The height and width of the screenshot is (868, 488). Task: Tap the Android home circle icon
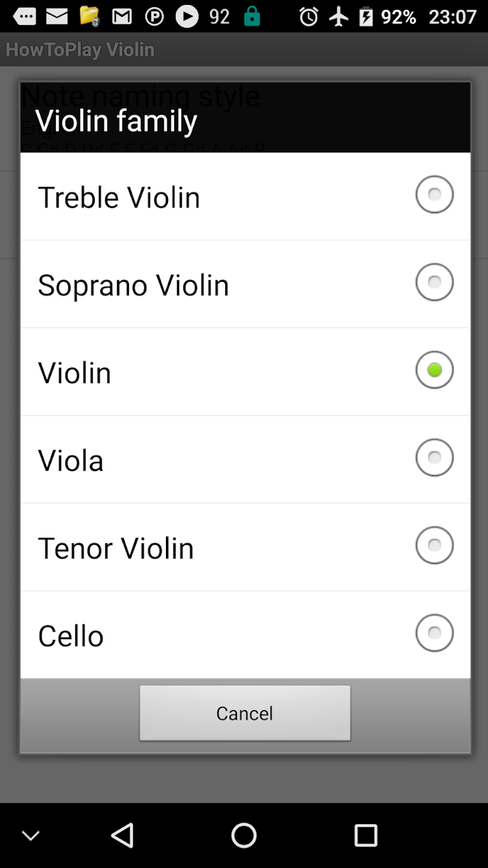244,835
